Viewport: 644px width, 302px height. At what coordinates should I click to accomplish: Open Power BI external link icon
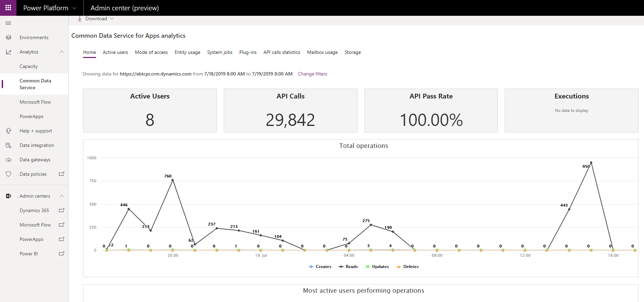[x=62, y=254]
